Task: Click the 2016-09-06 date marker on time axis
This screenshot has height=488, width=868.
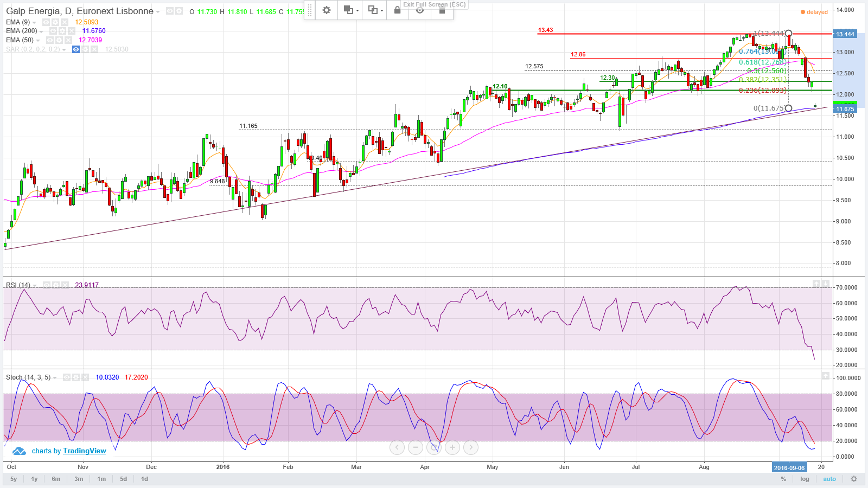Action: (x=789, y=467)
